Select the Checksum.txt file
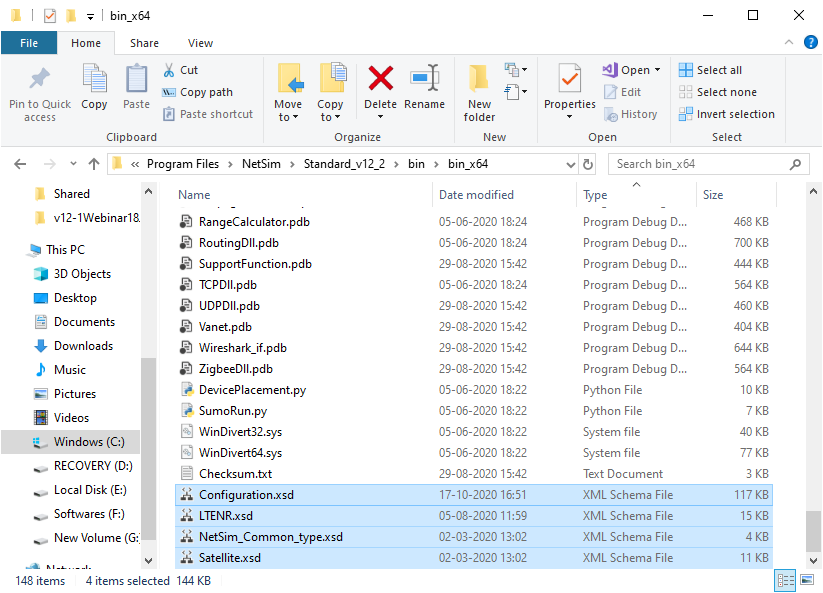 pos(473,474)
